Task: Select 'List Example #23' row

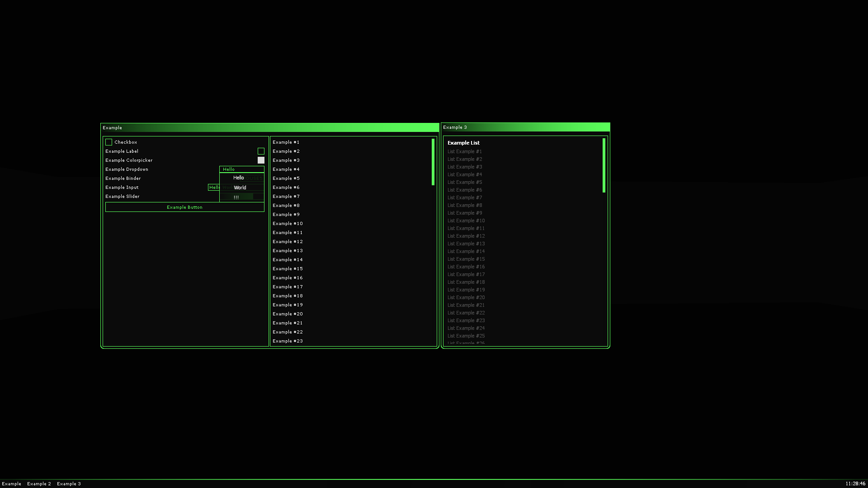Action: click(466, 320)
